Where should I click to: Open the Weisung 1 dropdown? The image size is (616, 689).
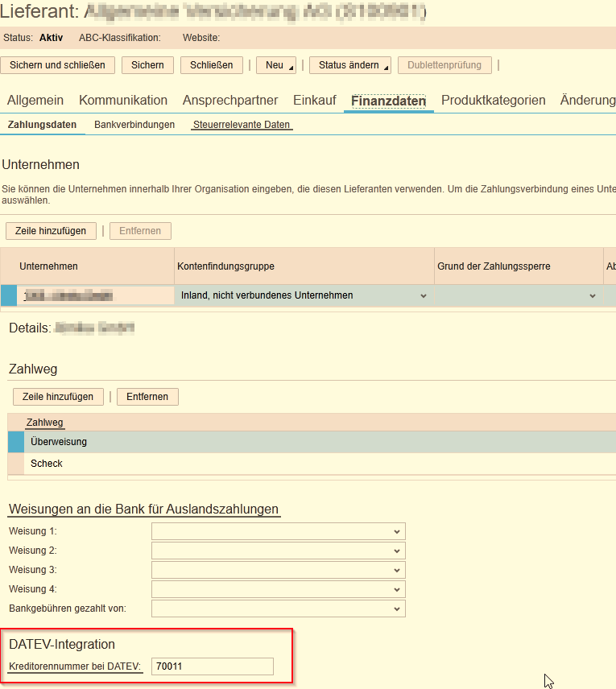point(279,531)
